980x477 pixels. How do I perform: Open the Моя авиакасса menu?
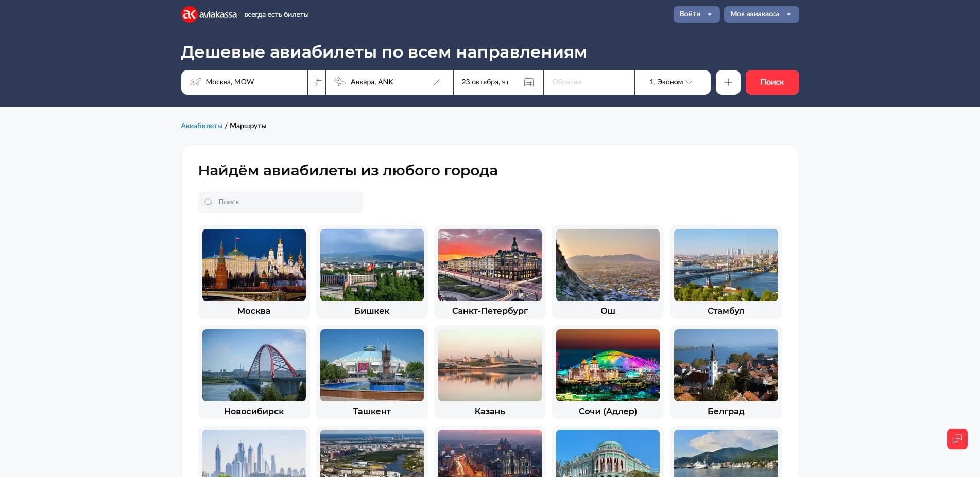tap(761, 14)
